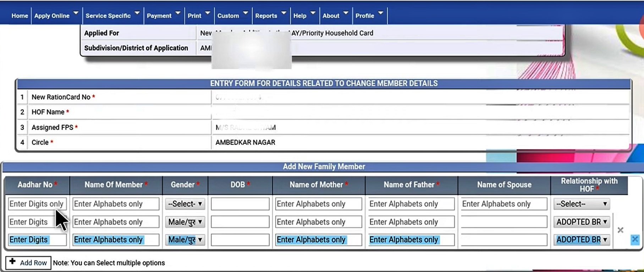Open the Home menu item
The width and height of the screenshot is (644, 272).
pyautogui.click(x=20, y=16)
